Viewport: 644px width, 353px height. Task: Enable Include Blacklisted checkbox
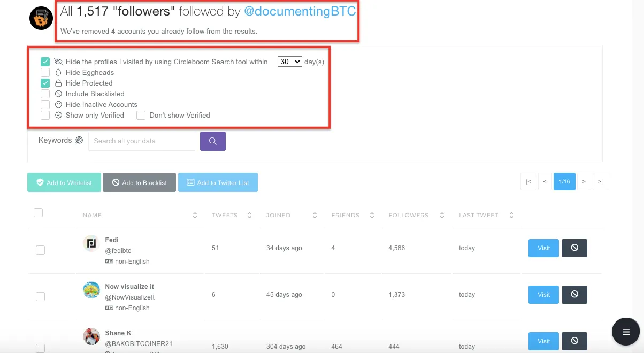point(45,94)
